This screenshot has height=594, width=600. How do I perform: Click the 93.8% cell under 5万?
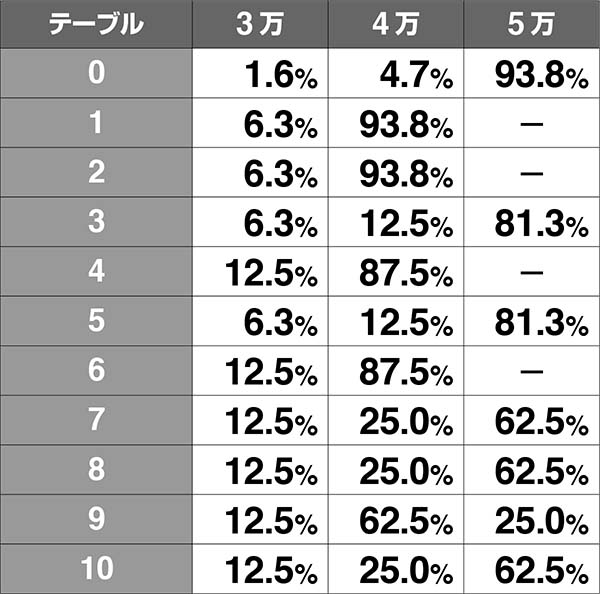(541, 76)
